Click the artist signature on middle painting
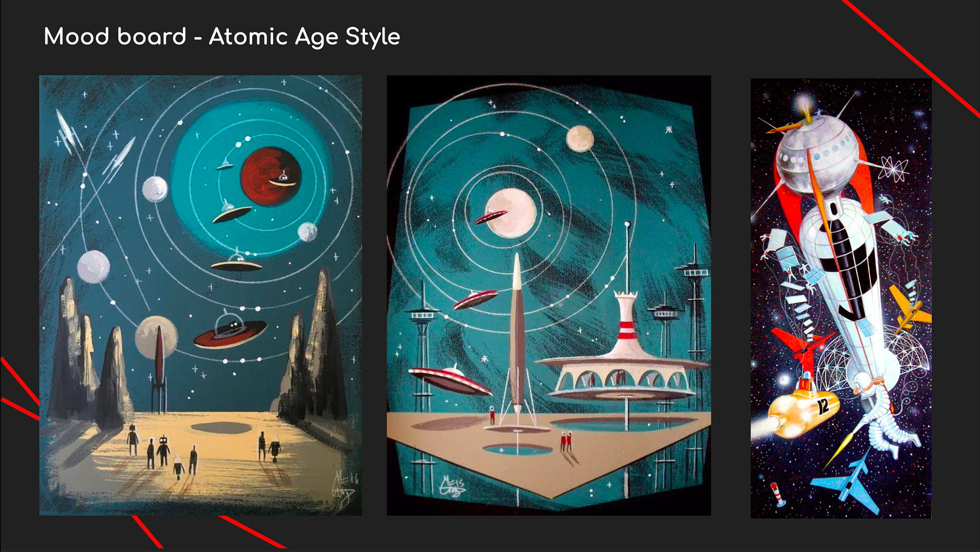Screen dimensions: 980x552 point(453,486)
